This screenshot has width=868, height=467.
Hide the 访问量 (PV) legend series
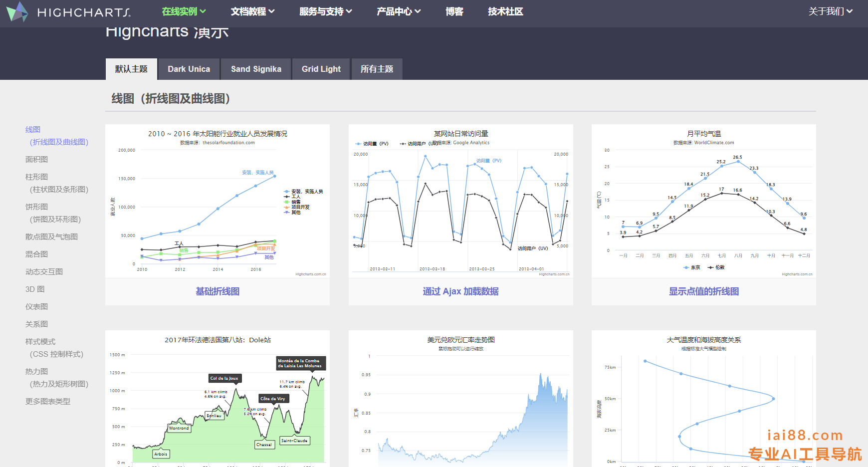pyautogui.click(x=372, y=144)
